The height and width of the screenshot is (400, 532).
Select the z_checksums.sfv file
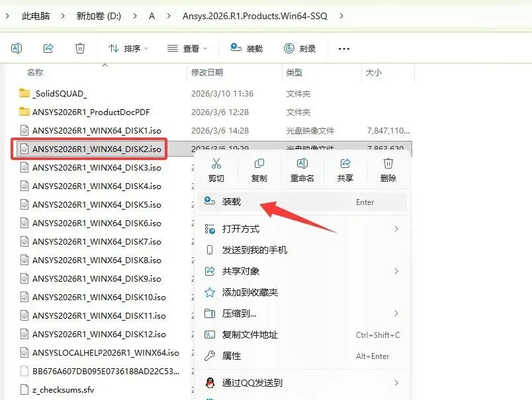[x=63, y=390]
